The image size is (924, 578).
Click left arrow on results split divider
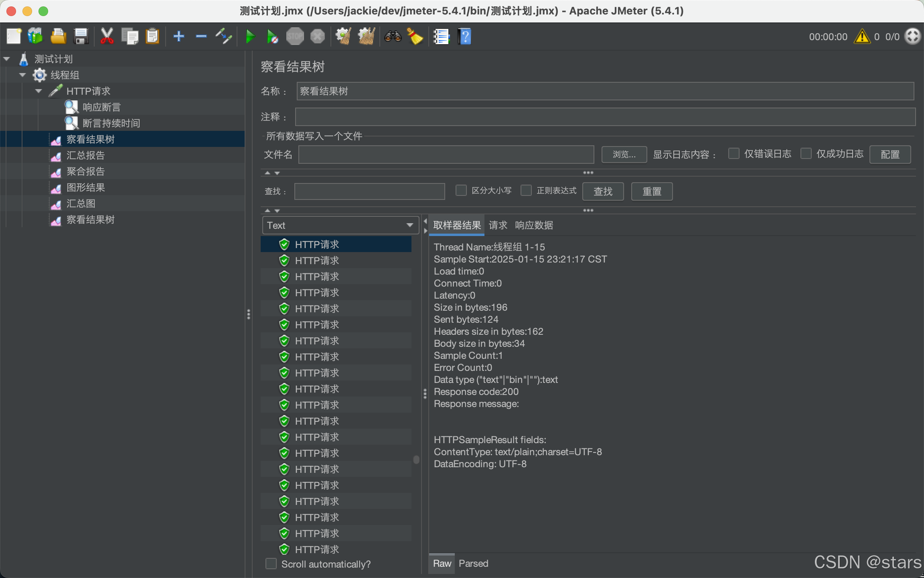tap(425, 221)
